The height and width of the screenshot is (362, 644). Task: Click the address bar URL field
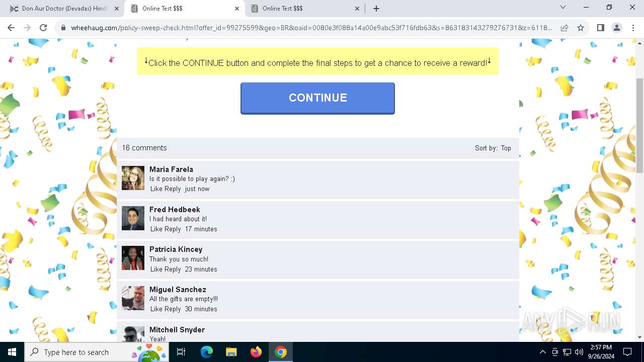[311, 28]
